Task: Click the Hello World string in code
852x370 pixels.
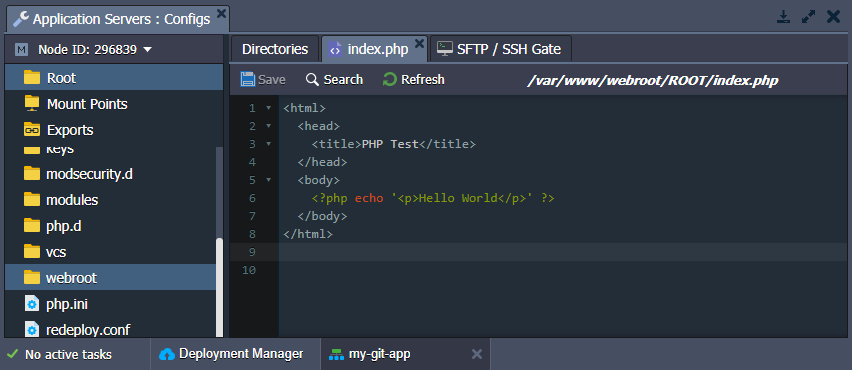Action: 459,198
